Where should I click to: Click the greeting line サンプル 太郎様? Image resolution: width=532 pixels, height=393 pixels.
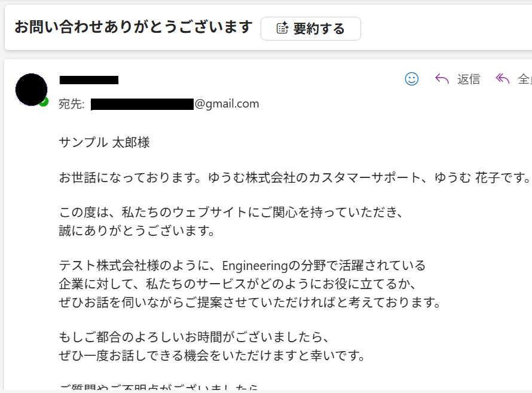coord(104,142)
